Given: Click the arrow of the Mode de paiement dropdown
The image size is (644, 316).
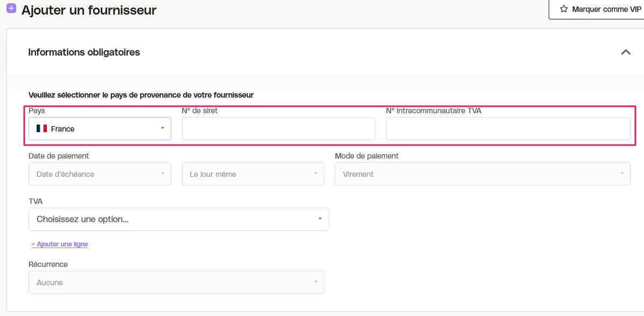Looking at the screenshot, I should pos(622,173).
